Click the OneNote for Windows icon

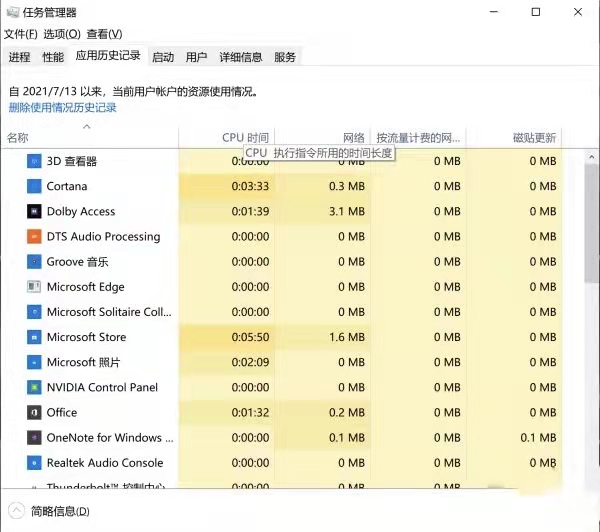point(34,437)
